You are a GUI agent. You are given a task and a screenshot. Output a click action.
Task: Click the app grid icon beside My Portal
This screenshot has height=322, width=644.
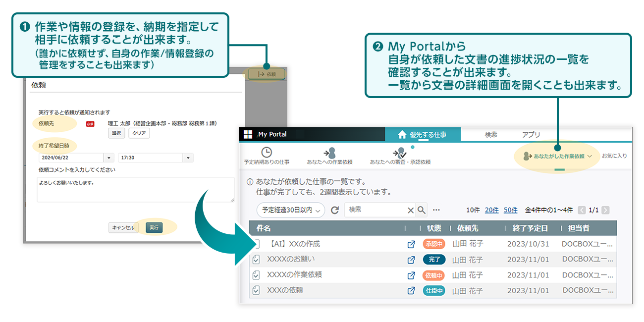[248, 134]
